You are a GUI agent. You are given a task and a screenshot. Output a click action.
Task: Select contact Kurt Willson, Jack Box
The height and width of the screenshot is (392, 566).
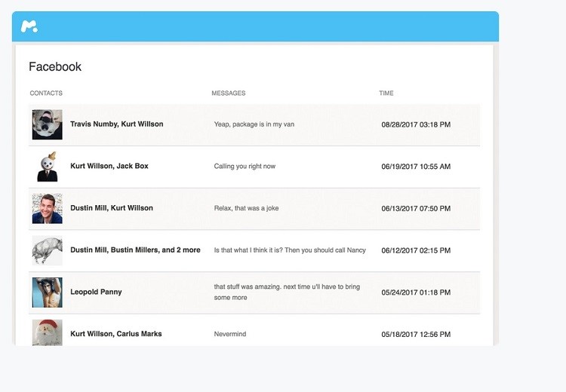click(x=109, y=166)
